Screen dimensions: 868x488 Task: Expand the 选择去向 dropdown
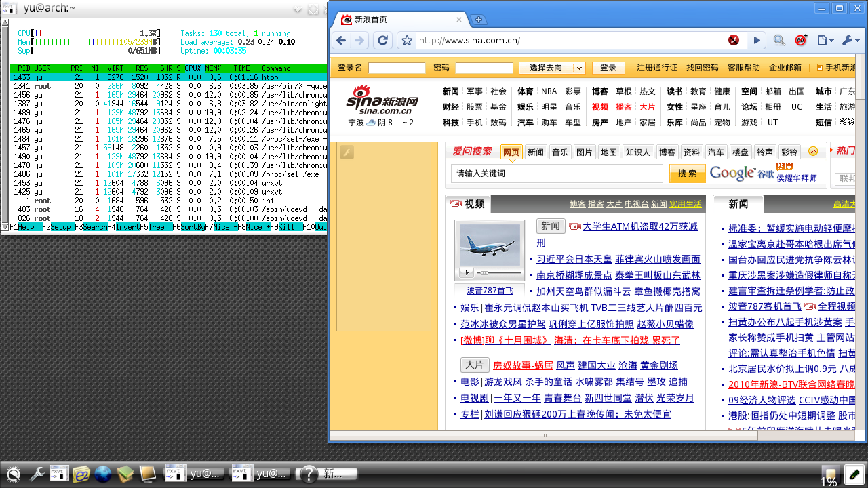(x=552, y=68)
